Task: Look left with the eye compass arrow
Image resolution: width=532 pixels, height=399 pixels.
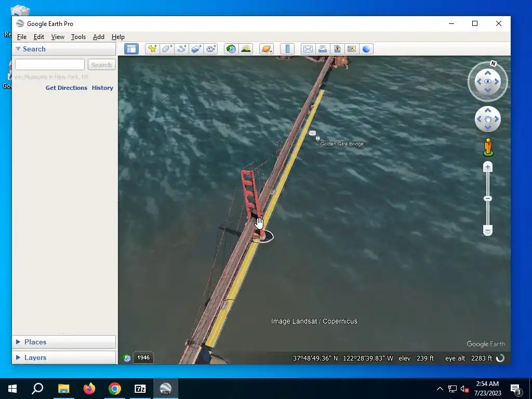Action: pos(478,82)
